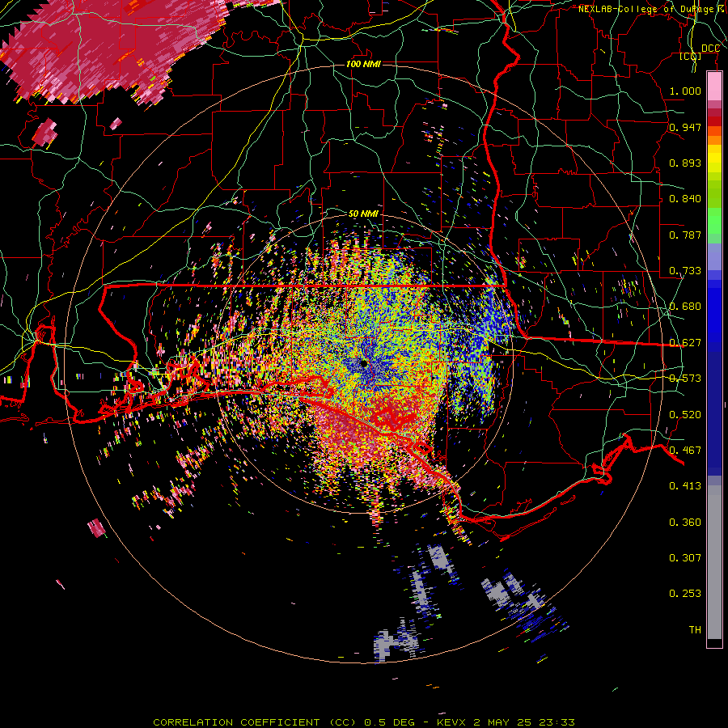Select the "NEXLAB-College of DuPage" header text

[646, 9]
